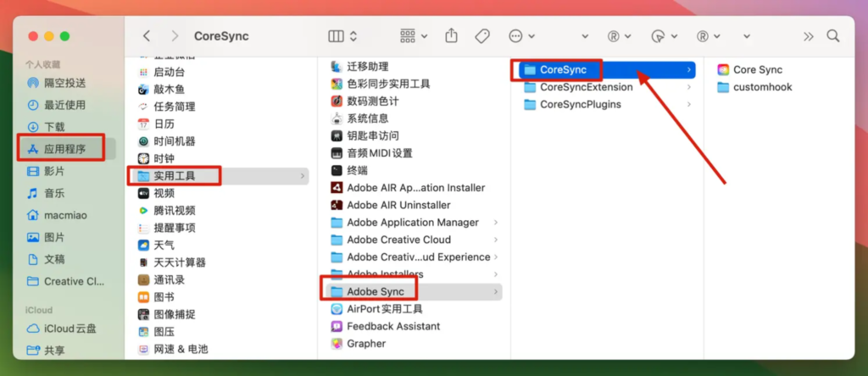Open the chevron beside ellipsis action icon
The image size is (868, 376).
tap(531, 36)
